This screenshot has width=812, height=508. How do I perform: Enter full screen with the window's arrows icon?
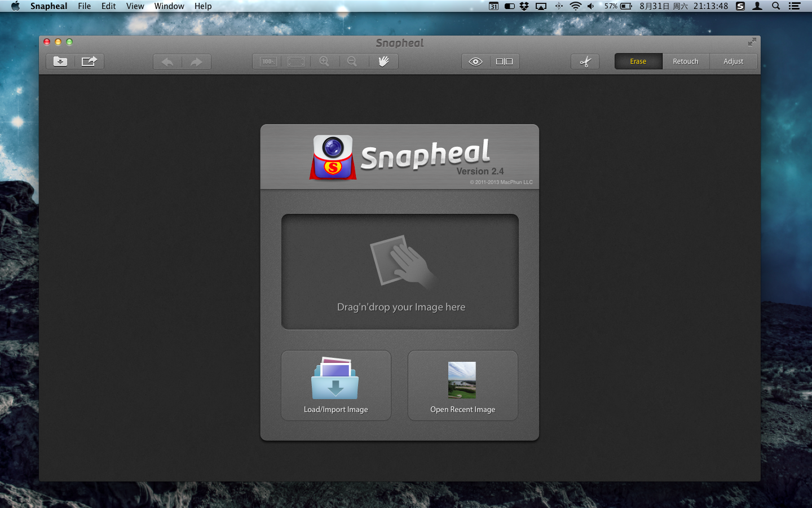(x=752, y=42)
